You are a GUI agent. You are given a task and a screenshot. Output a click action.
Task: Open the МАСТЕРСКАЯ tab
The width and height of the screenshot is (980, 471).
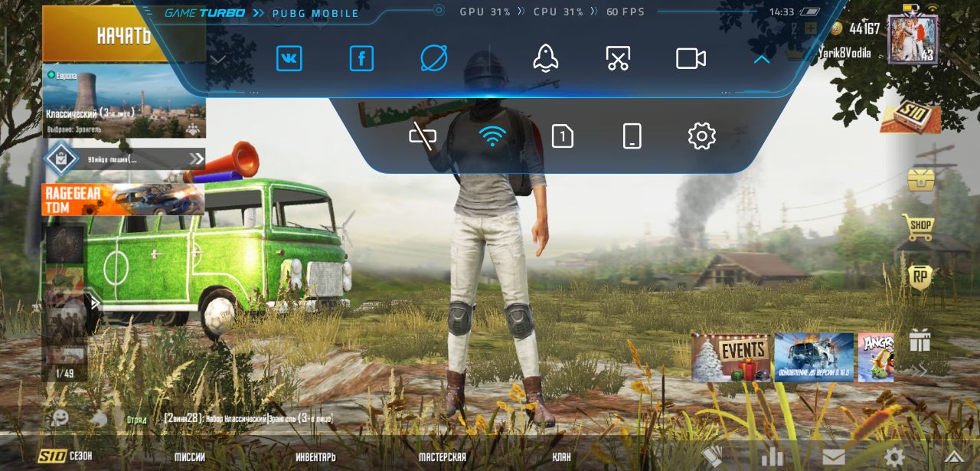pos(442,457)
